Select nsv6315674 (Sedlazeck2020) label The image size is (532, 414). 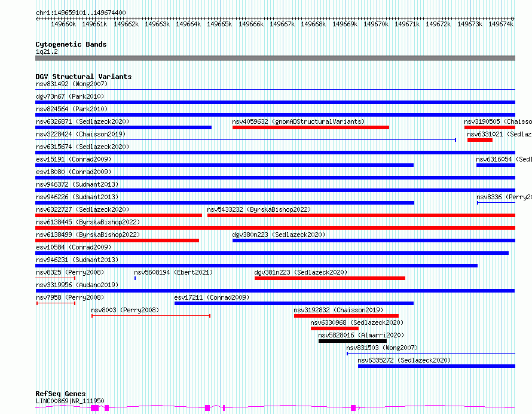[x=82, y=147]
